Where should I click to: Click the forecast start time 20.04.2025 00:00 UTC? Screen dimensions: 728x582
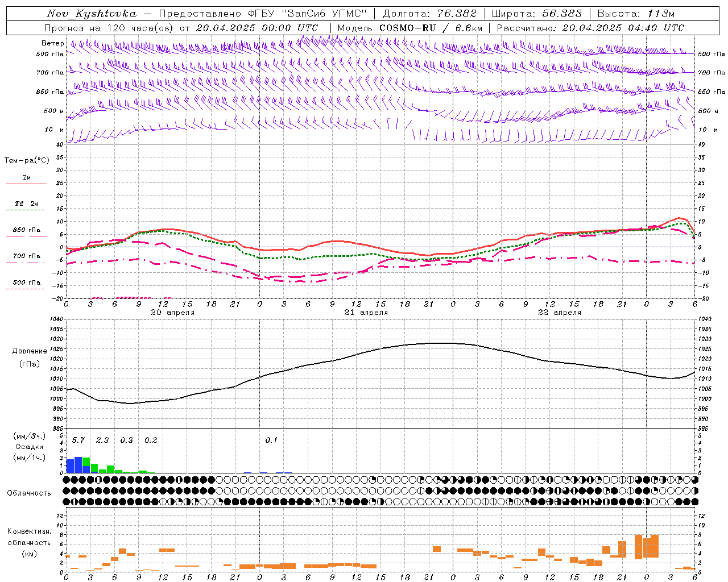coord(257,28)
